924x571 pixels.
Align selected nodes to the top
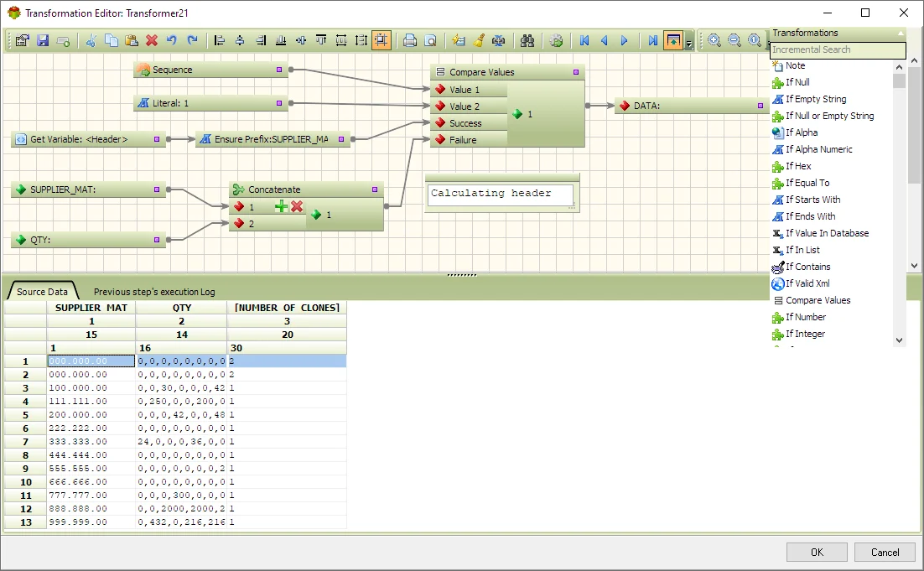(x=321, y=40)
